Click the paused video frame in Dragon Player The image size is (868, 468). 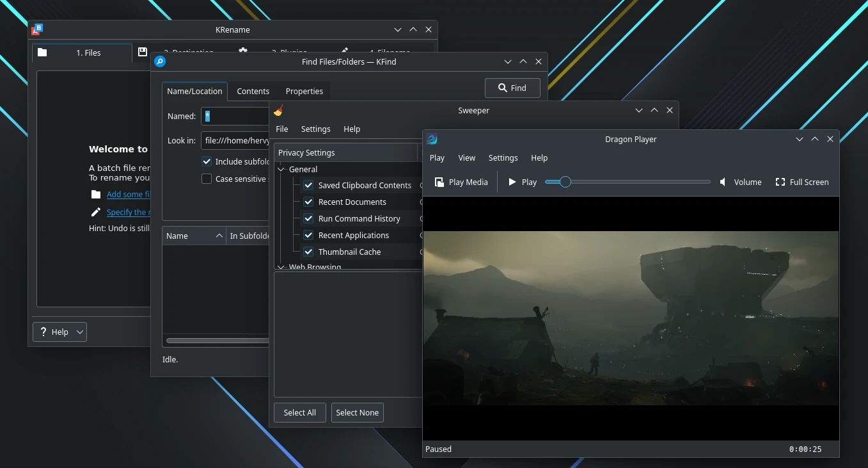(631, 318)
